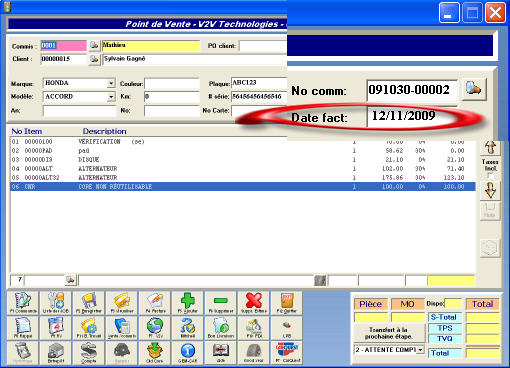Viewport: 510px width, 368px height.
Task: Click the F4 Facture paper-and-pencil button
Action: [155, 303]
